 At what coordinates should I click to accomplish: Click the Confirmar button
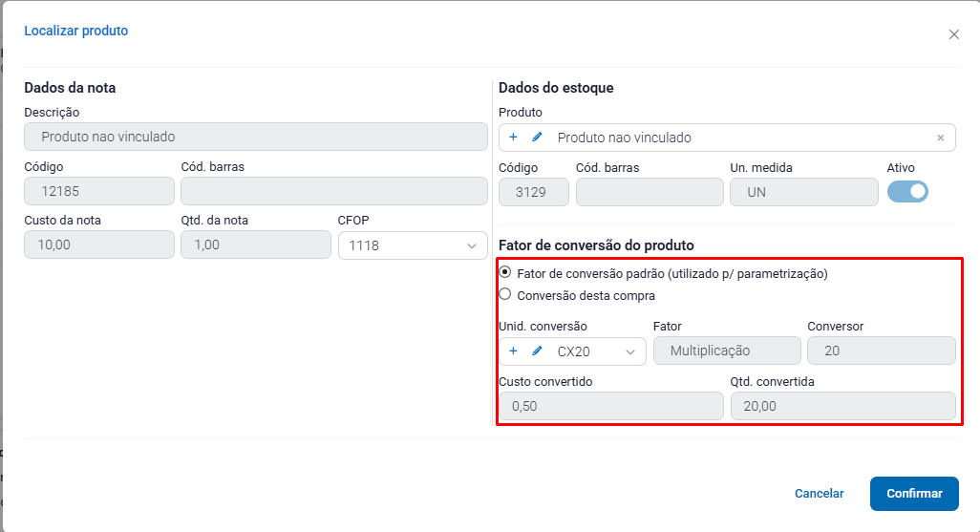pyautogui.click(x=914, y=494)
